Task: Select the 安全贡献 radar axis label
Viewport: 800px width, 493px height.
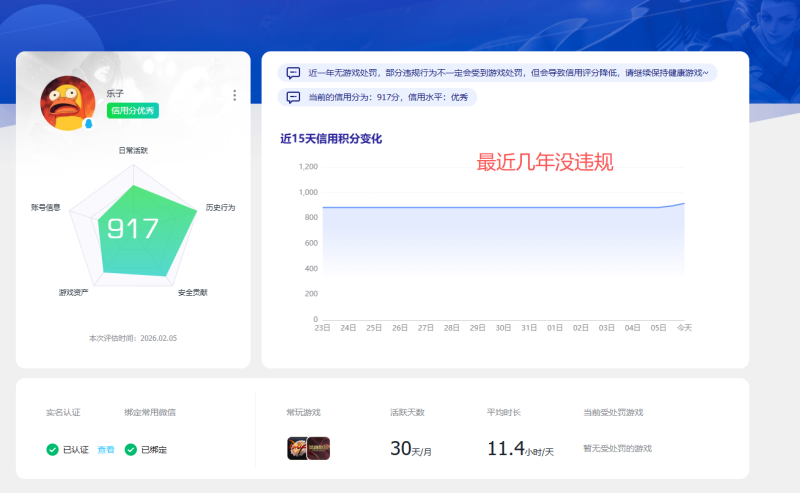Action: click(192, 292)
